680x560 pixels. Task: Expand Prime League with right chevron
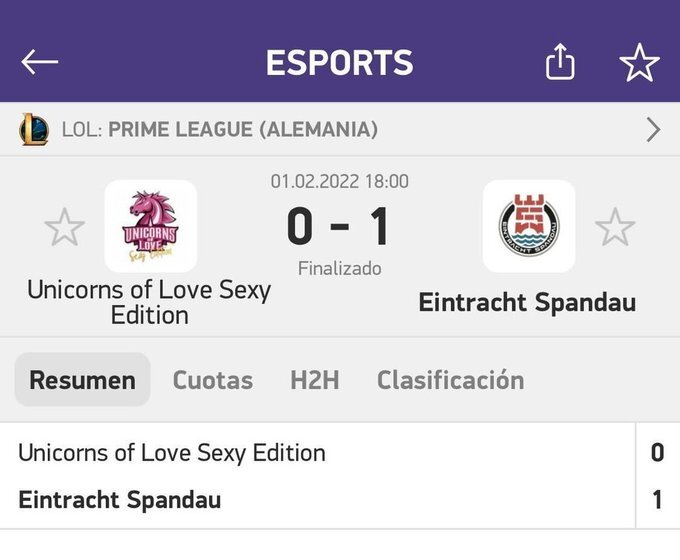click(653, 130)
